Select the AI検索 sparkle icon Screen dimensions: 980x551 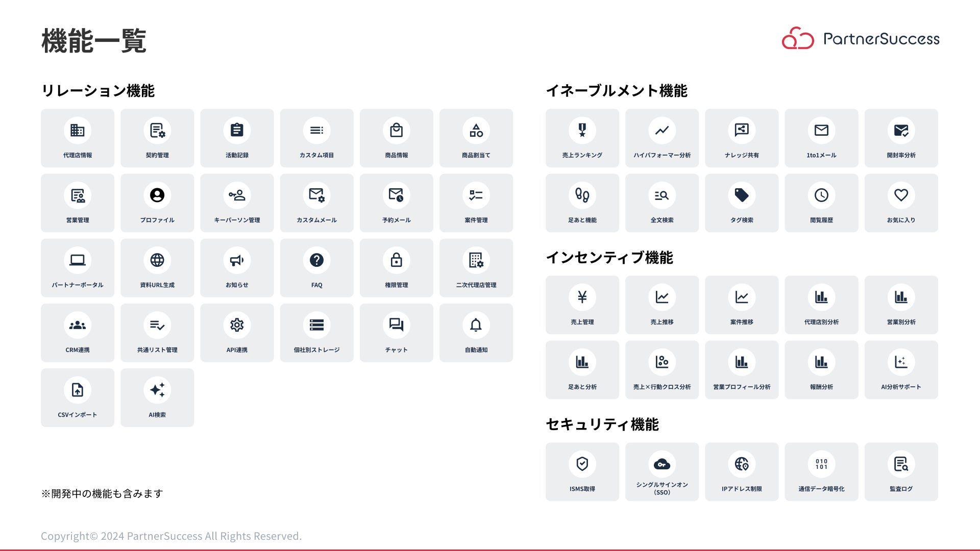(157, 390)
